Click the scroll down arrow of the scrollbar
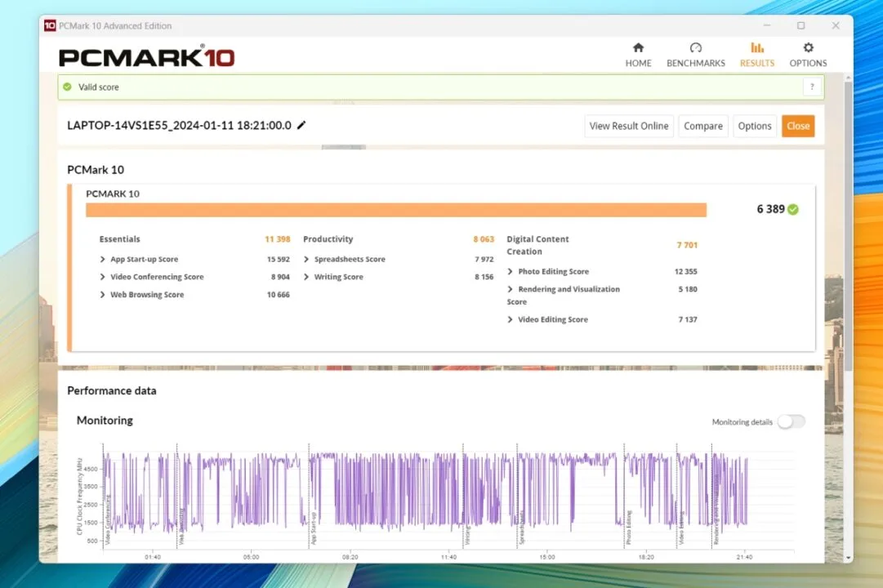Viewport: 883px width, 588px height. pyautogui.click(x=848, y=558)
